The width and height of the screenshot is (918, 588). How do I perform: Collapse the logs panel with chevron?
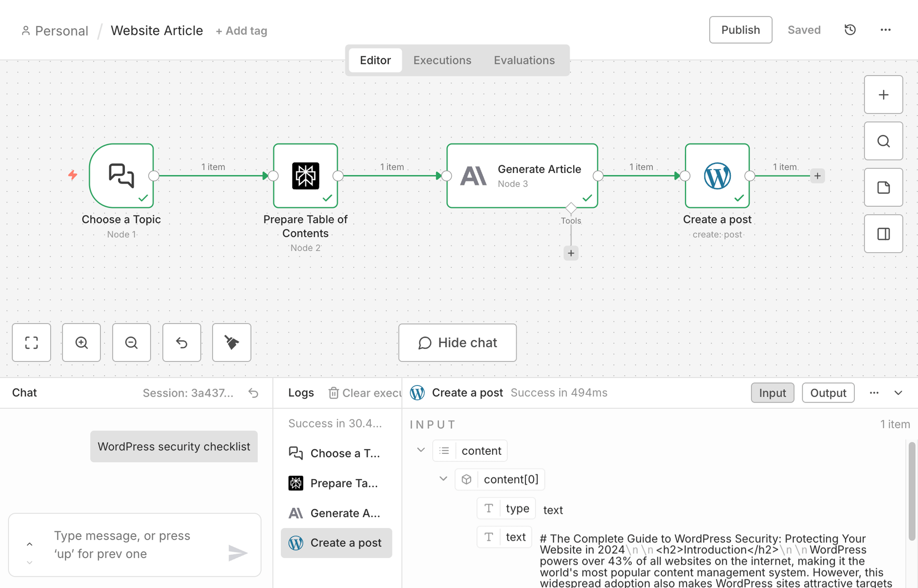(898, 393)
